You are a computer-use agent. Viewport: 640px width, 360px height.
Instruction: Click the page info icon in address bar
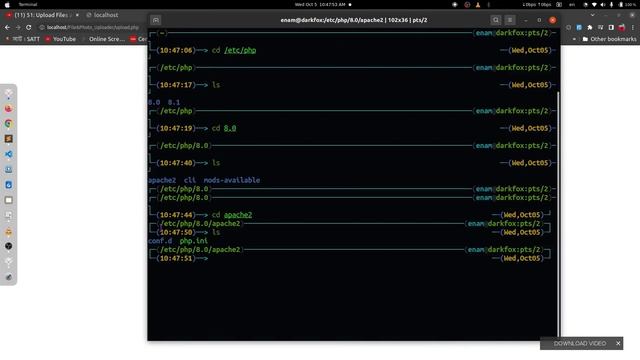42,27
